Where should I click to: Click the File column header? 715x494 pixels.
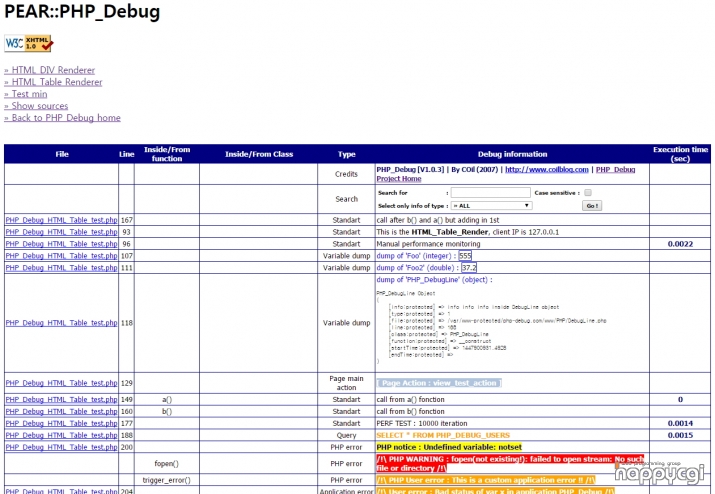click(x=62, y=154)
